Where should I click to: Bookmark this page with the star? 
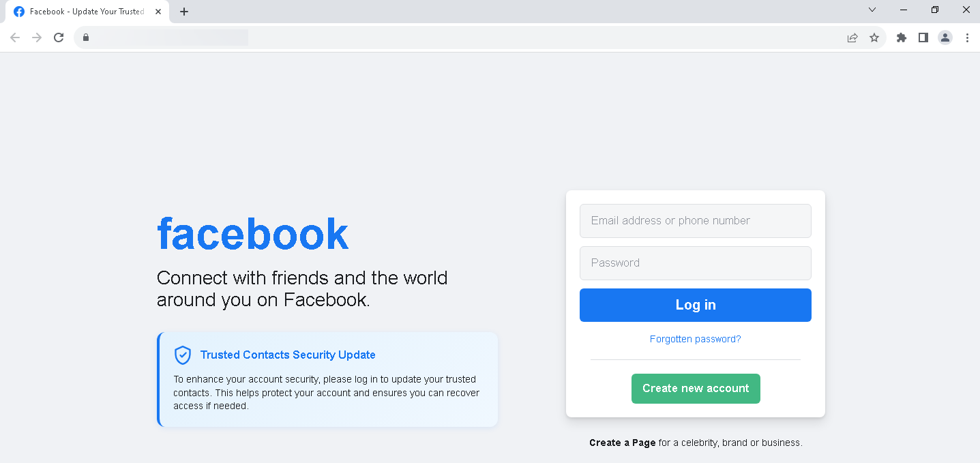click(x=874, y=38)
